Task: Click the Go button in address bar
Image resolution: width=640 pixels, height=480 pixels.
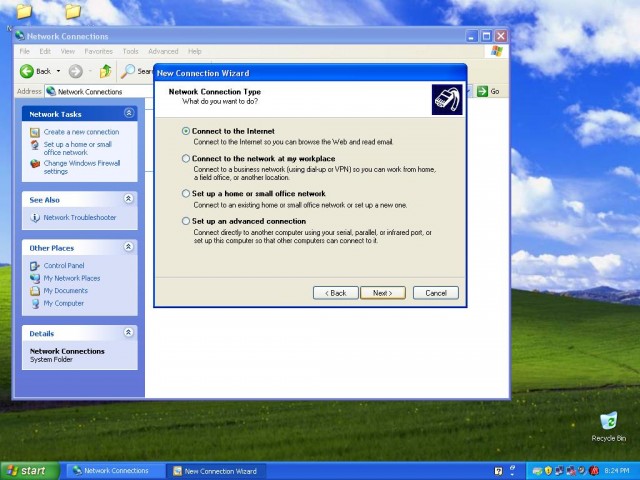Action: tap(488, 91)
